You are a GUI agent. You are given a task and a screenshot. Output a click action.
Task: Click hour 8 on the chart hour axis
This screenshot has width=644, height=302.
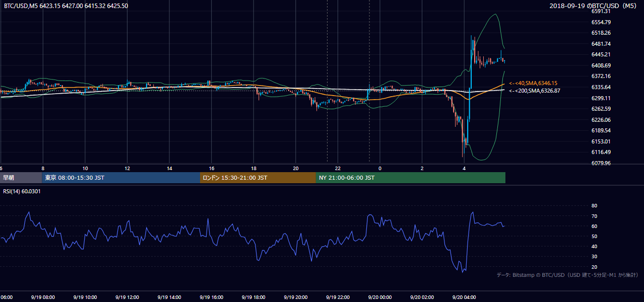[x=43, y=168]
